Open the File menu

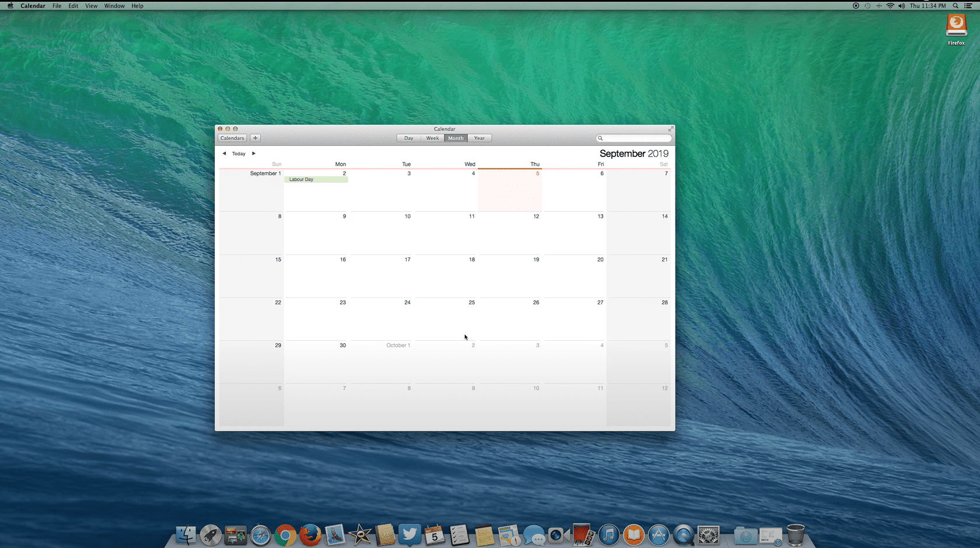57,6
